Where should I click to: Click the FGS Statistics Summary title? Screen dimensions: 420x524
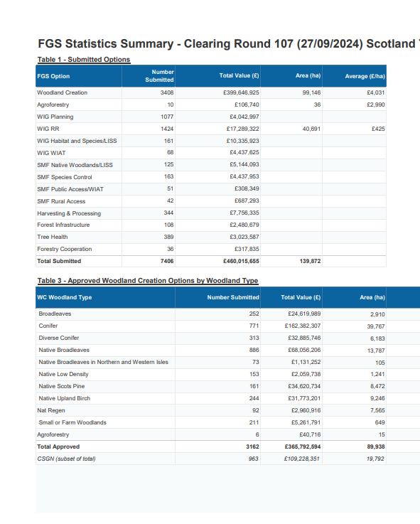(x=229, y=44)
